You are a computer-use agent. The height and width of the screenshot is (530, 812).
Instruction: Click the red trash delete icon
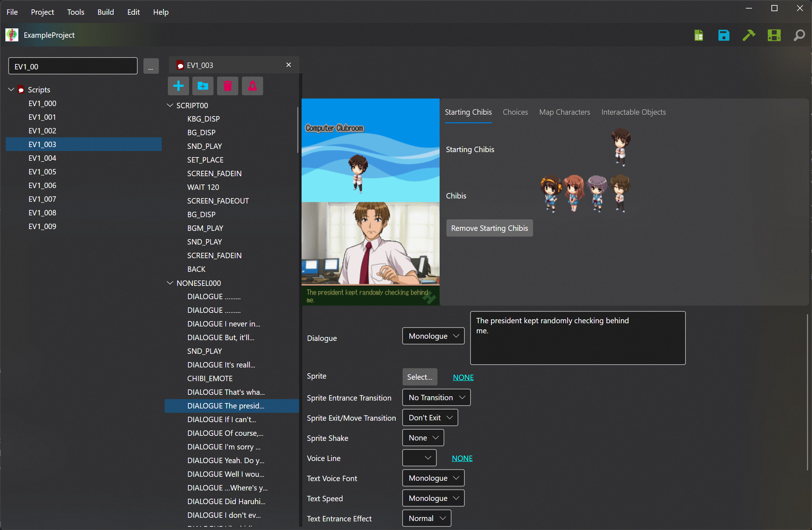228,86
